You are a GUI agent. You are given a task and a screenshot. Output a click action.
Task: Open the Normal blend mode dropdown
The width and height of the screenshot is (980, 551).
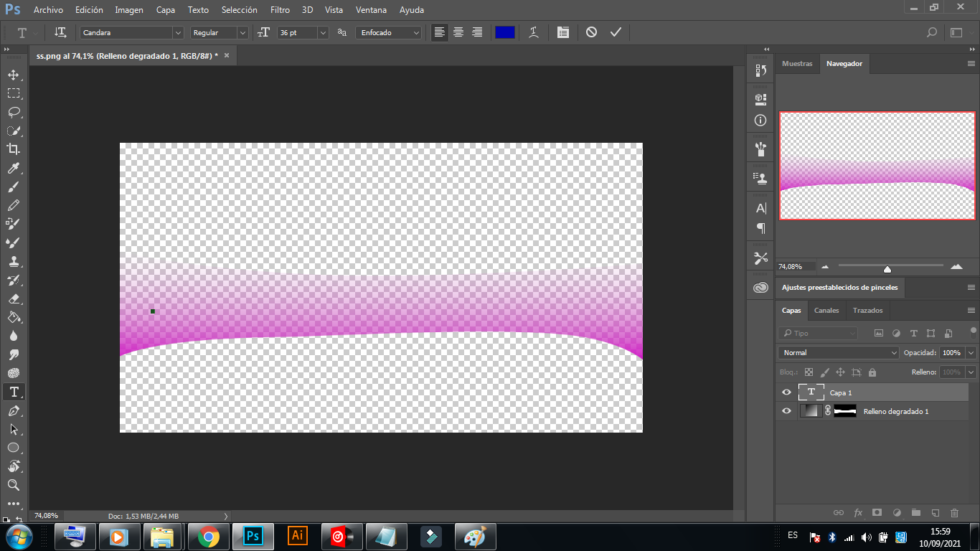click(x=838, y=353)
